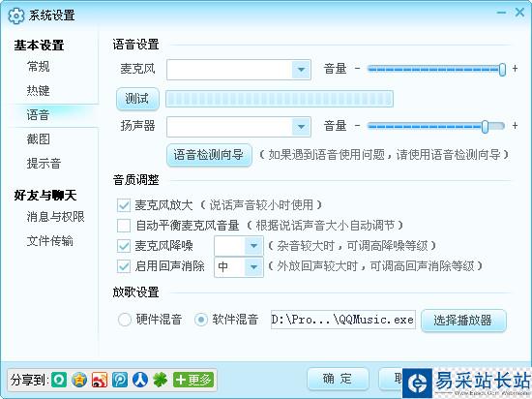Close the 系统设置 window
The width and height of the screenshot is (532, 399).
click(519, 13)
